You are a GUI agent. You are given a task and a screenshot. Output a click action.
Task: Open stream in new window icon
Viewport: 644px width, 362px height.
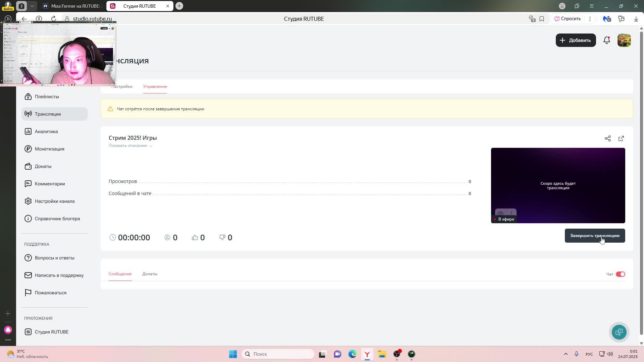[621, 138]
